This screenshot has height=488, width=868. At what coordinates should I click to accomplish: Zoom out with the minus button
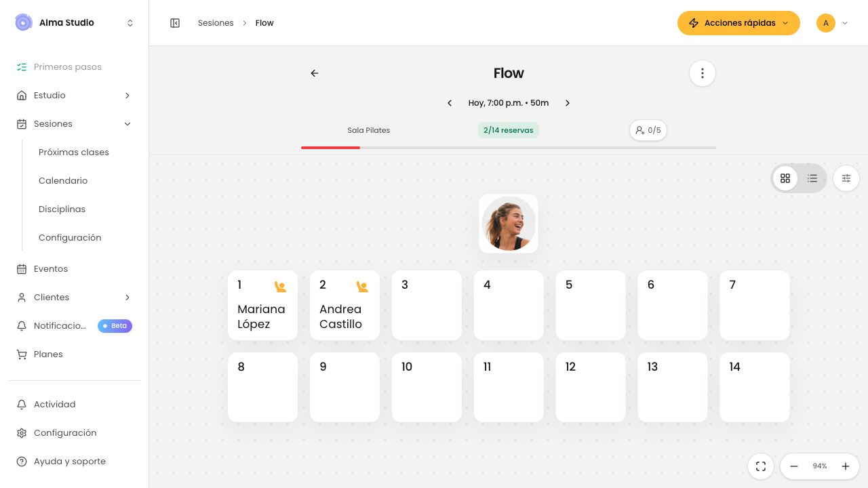click(794, 466)
